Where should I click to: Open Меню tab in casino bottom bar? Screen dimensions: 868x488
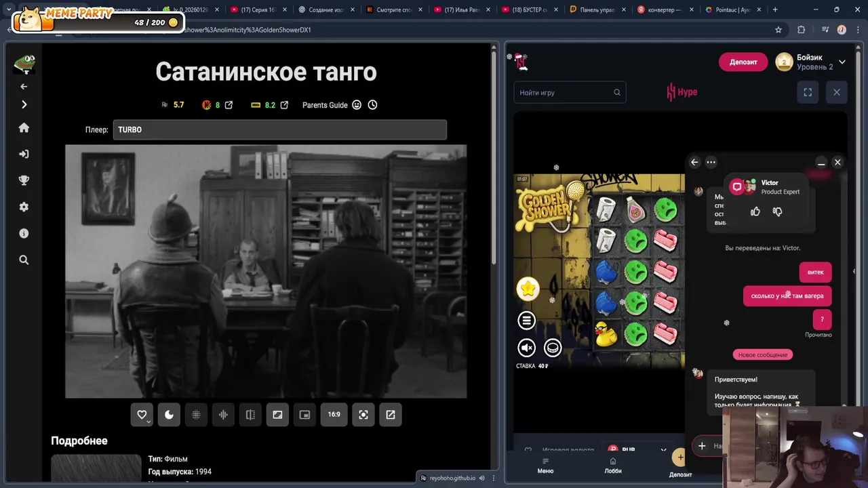pyautogui.click(x=545, y=466)
